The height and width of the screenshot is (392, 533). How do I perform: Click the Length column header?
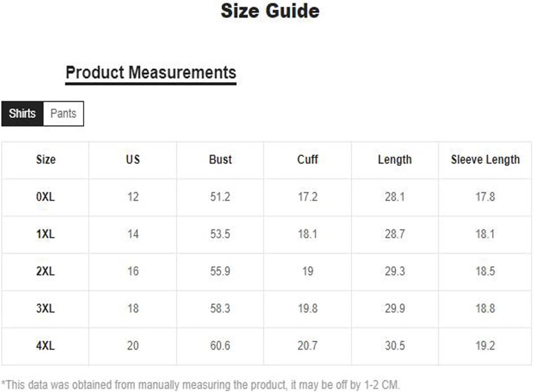pyautogui.click(x=395, y=159)
